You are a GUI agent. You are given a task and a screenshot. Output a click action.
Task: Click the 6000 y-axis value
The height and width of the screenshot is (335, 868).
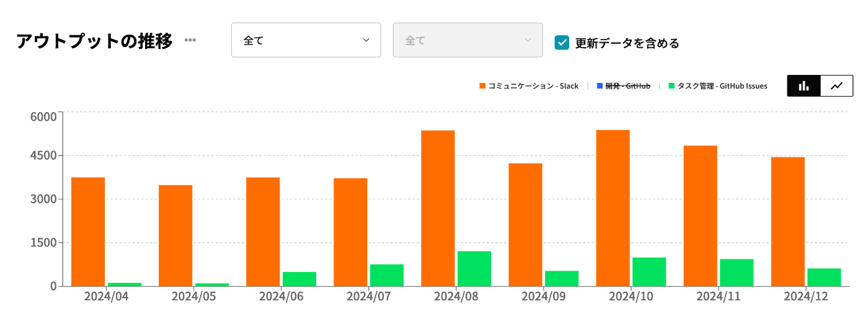(x=43, y=117)
